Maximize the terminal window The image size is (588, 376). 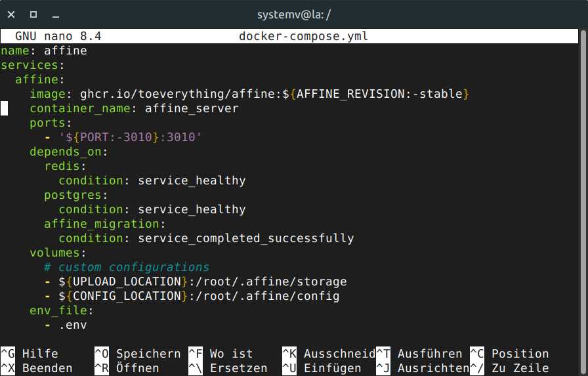(33, 14)
